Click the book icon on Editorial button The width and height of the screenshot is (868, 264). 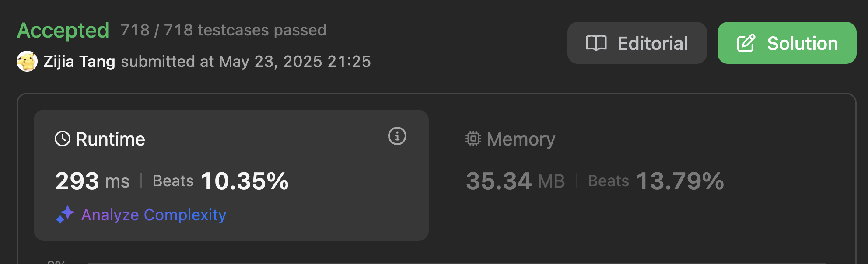pyautogui.click(x=596, y=43)
